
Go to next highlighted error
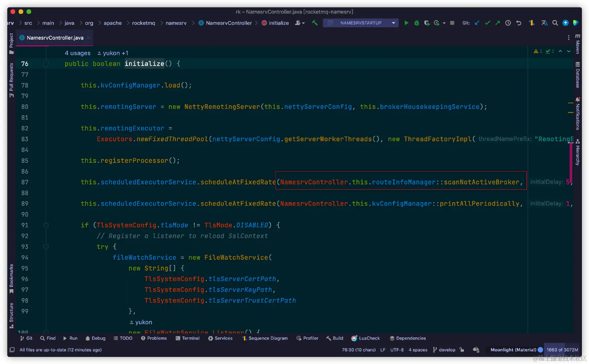coord(569,51)
